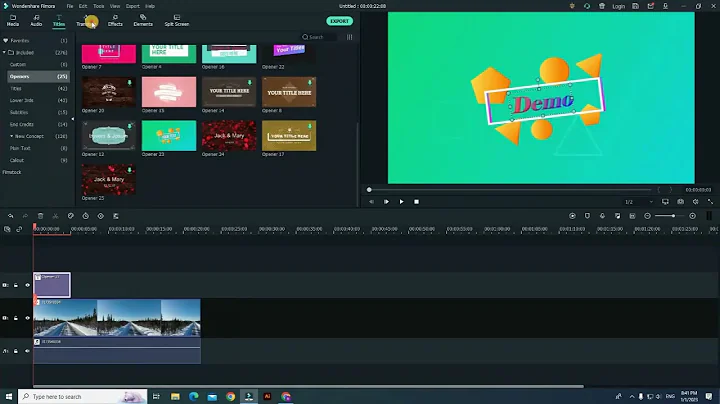Hide the title track with eye icon

tap(28, 285)
